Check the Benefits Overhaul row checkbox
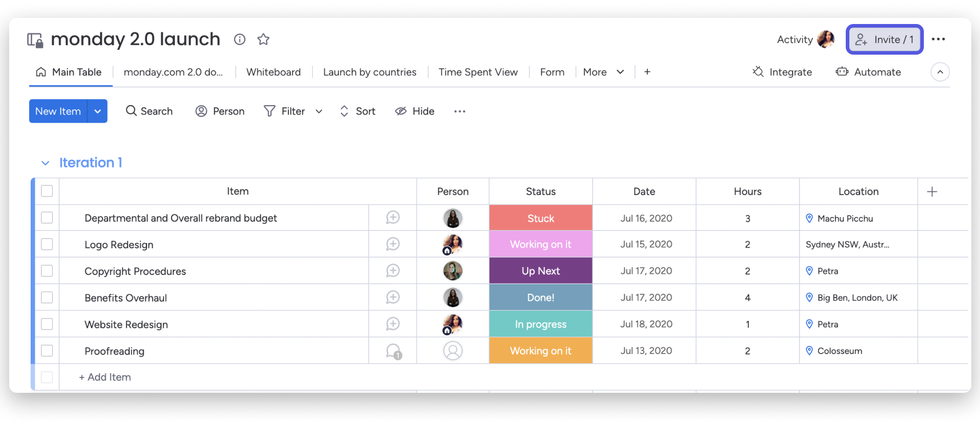 pyautogui.click(x=47, y=297)
